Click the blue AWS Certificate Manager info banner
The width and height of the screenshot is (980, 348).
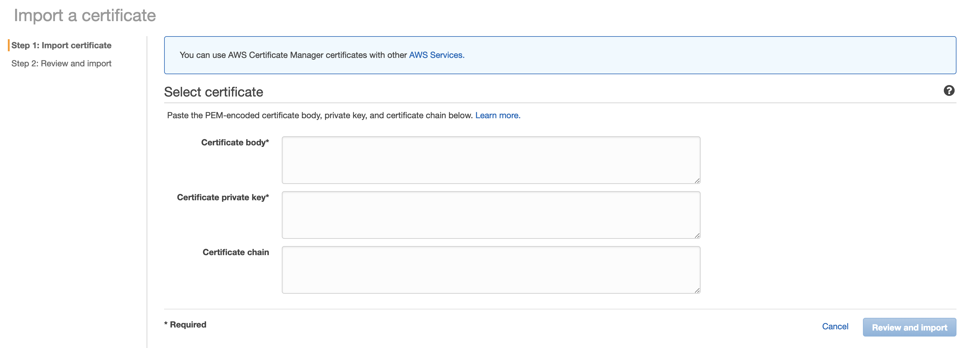coord(647,55)
